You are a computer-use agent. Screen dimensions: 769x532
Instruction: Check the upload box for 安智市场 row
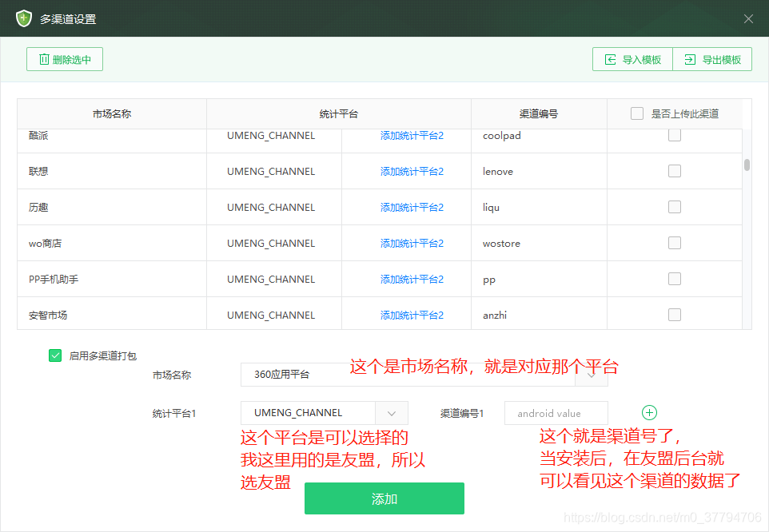pos(675,315)
